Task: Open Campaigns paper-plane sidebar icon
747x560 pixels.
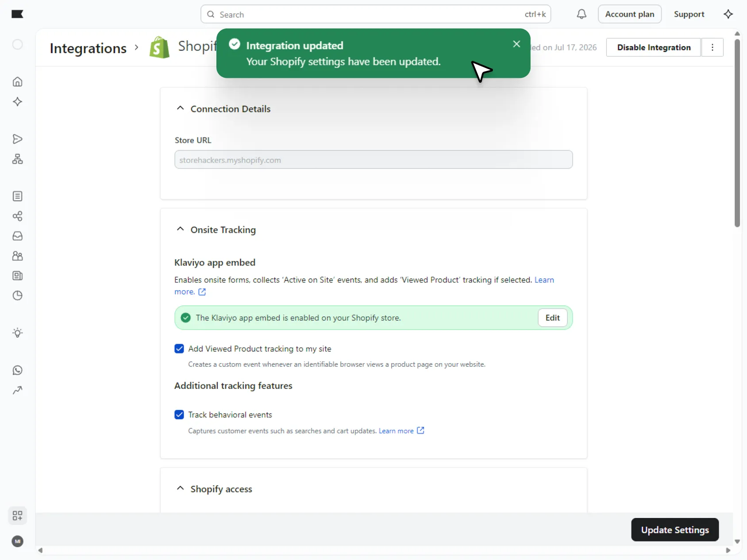Action: tap(17, 139)
